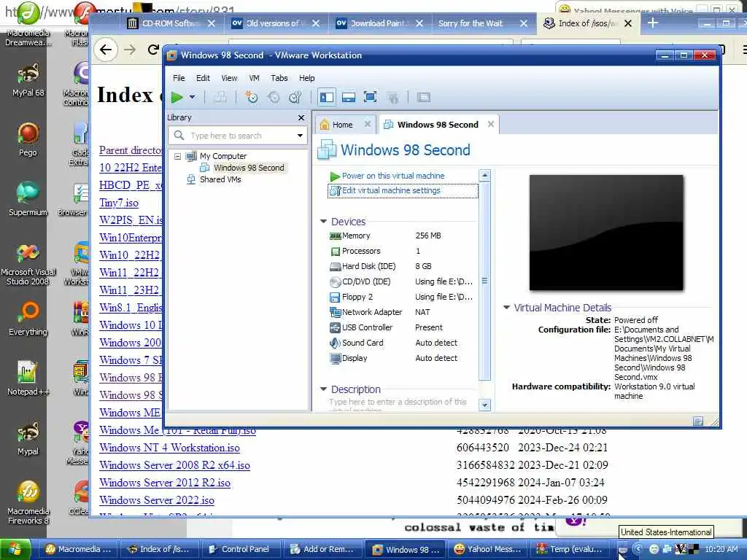The width and height of the screenshot is (747, 560).
Task: Click browser back button
Action: tap(105, 50)
